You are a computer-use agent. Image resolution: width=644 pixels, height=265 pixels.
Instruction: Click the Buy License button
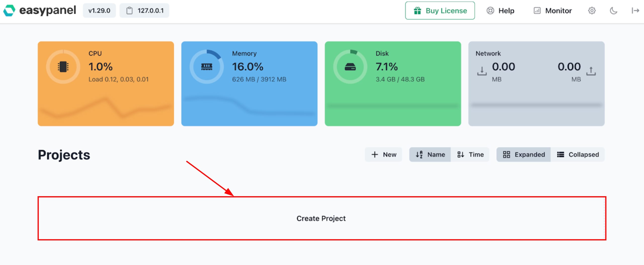[440, 11]
